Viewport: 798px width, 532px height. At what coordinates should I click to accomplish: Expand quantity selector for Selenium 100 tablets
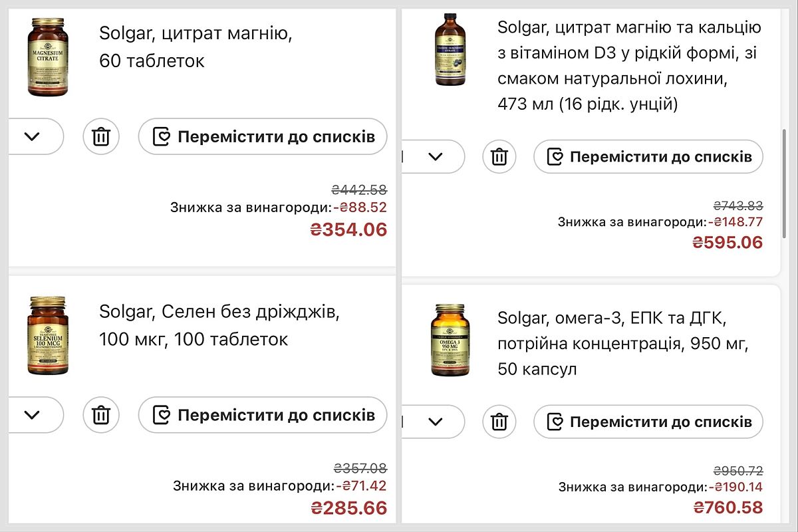(32, 416)
